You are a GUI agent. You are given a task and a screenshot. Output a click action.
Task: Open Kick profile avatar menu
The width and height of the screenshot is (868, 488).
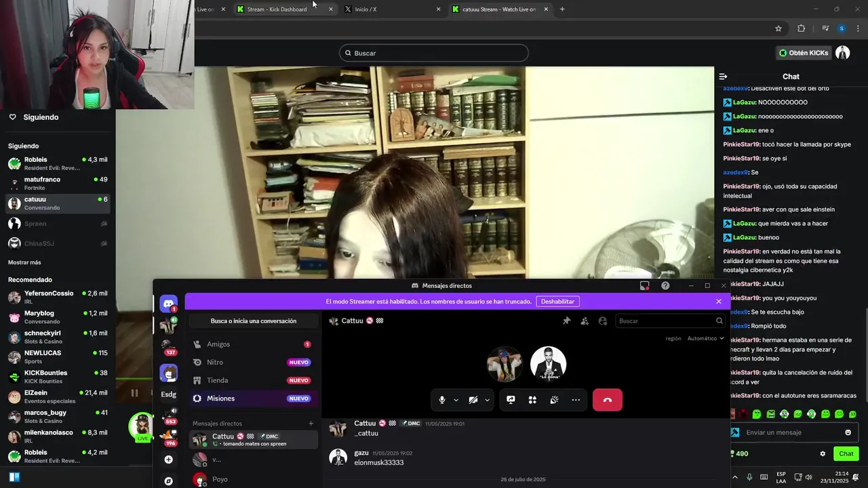pyautogui.click(x=842, y=53)
